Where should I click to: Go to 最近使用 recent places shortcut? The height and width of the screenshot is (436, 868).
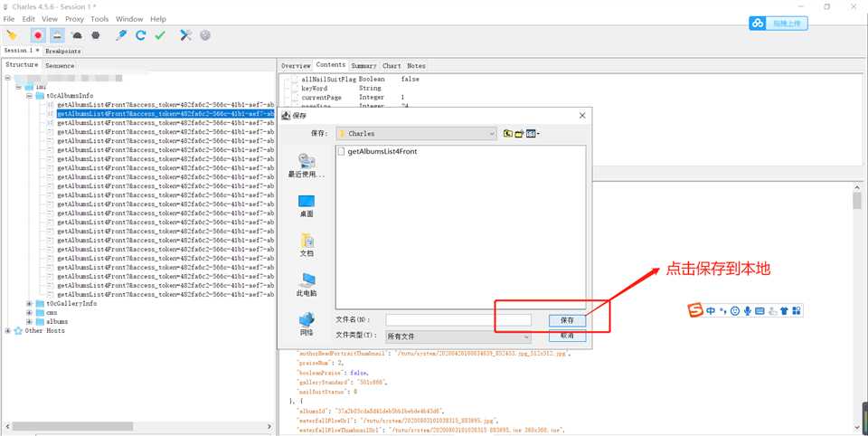click(x=307, y=166)
